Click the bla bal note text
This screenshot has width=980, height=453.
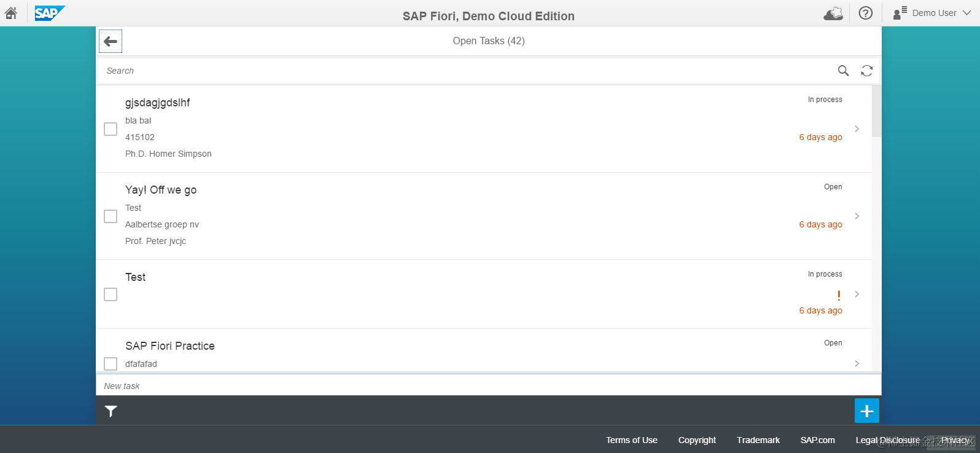tap(138, 120)
